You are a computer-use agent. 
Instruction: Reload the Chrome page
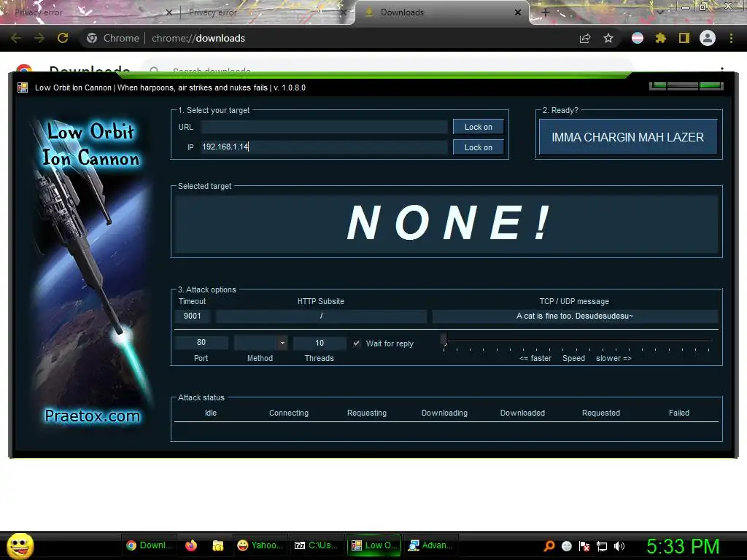63,38
